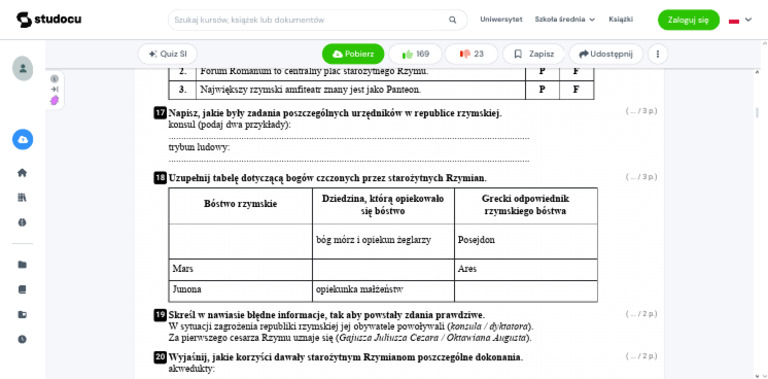
Task: Click 'Grecki odpowiednik rzymskiego bóstwa' header
Action: (526, 206)
